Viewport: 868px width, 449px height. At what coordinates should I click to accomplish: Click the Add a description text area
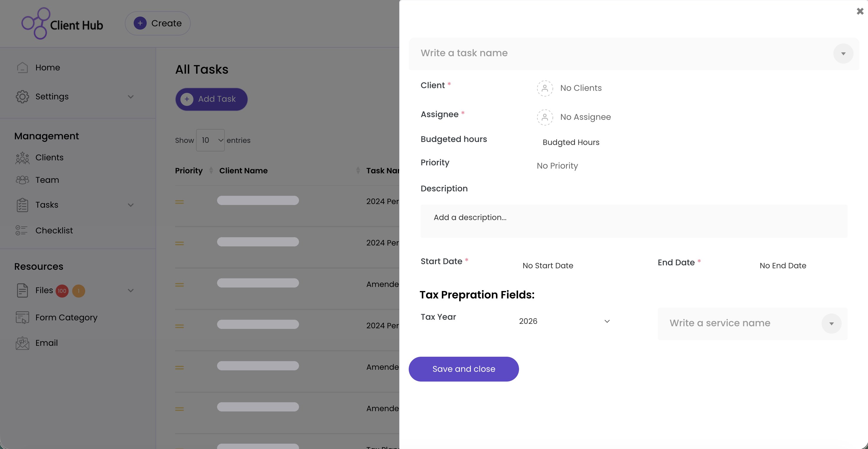(634, 221)
